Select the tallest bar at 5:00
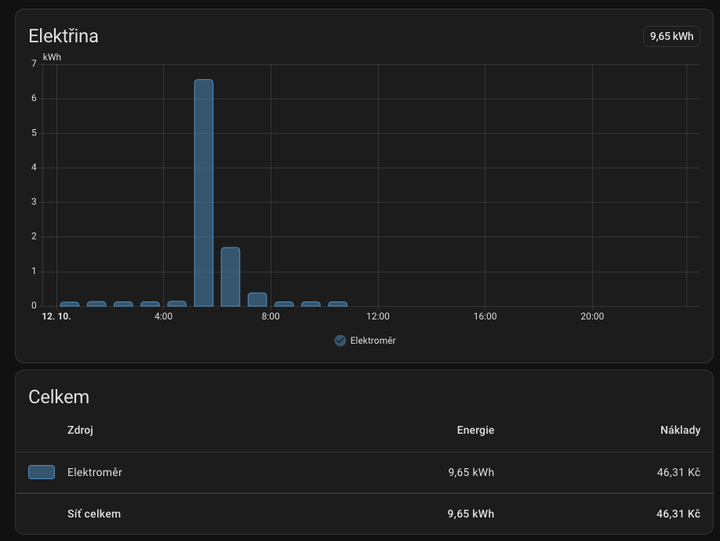 pyautogui.click(x=203, y=193)
